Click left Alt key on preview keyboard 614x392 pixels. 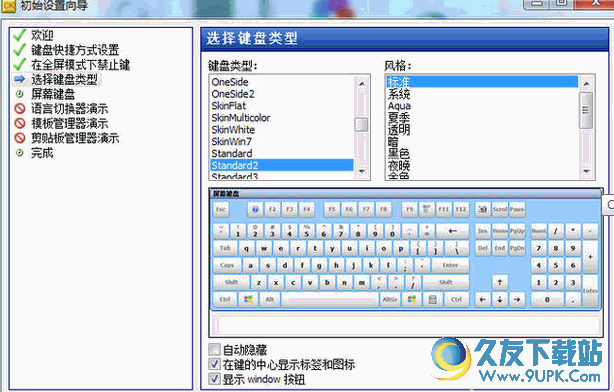pyautogui.click(x=270, y=300)
